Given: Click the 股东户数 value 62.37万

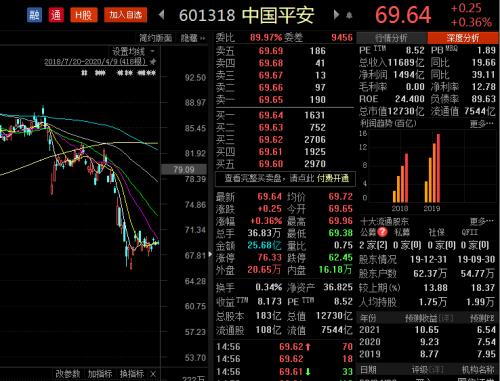Looking at the screenshot, I should pyautogui.click(x=430, y=274).
